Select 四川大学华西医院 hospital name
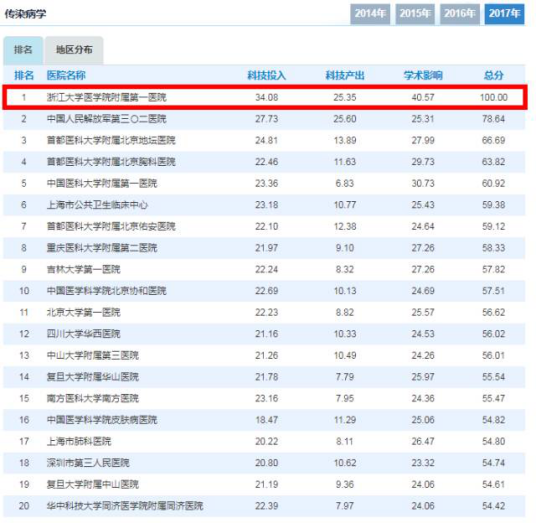This screenshot has width=537, height=523. pyautogui.click(x=84, y=334)
